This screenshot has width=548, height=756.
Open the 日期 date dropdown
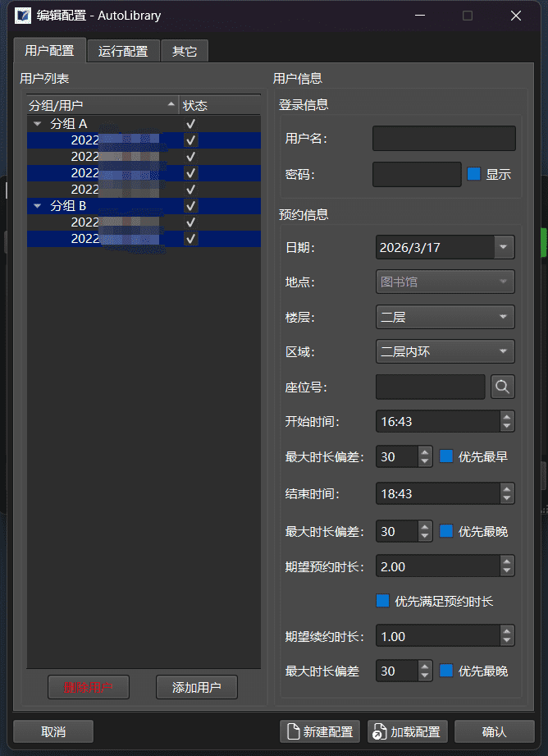(x=504, y=247)
